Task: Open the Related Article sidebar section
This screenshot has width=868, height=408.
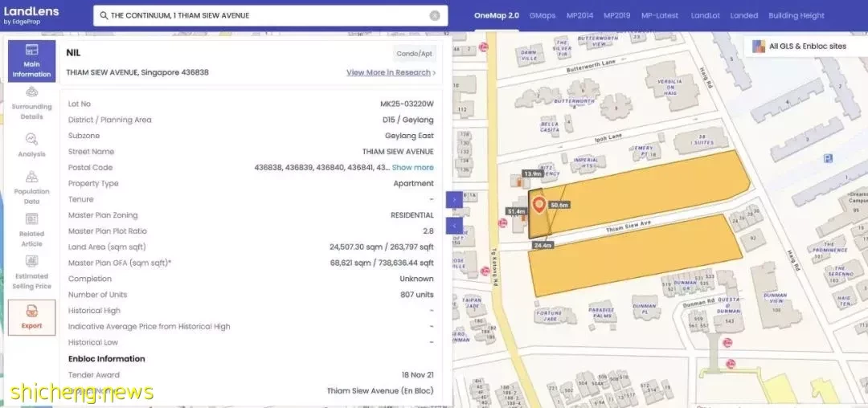Action: coord(31,230)
